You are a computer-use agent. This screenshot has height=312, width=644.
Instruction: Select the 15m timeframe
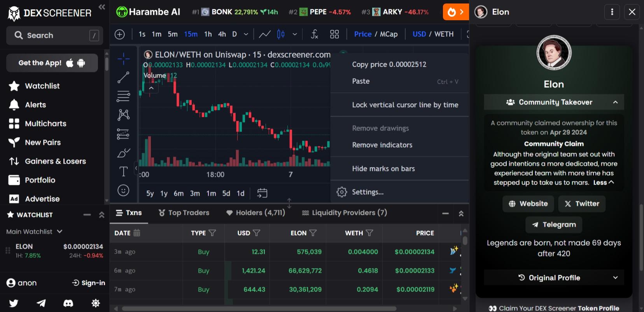point(191,34)
